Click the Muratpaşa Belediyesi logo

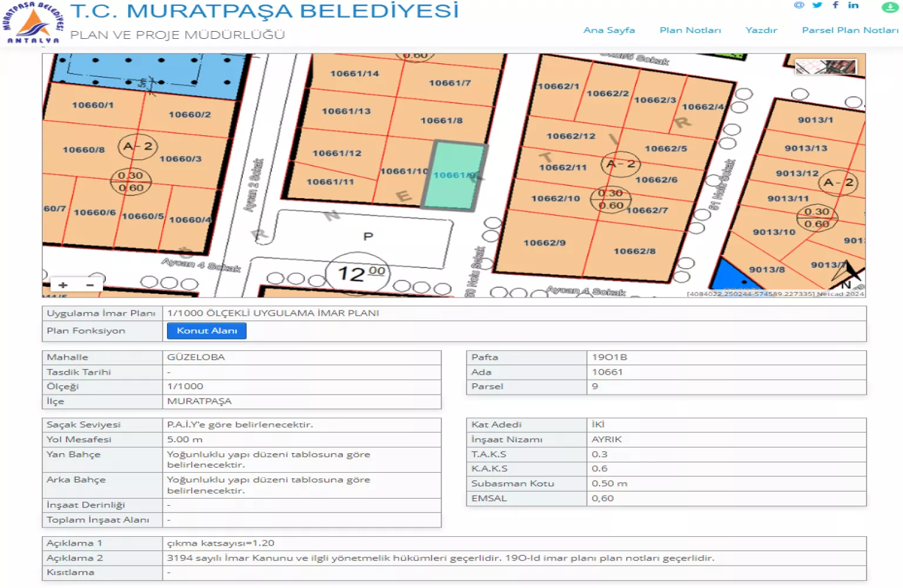coord(34,22)
